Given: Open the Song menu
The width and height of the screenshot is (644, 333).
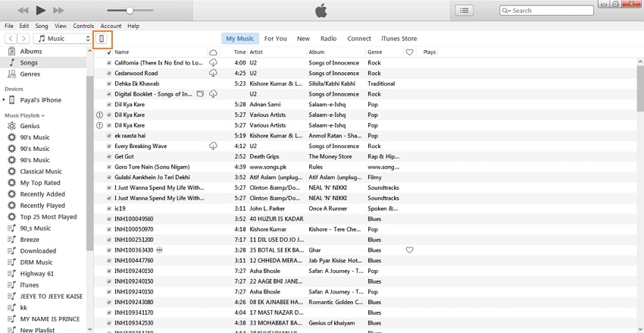Looking at the screenshot, I should tap(42, 26).
